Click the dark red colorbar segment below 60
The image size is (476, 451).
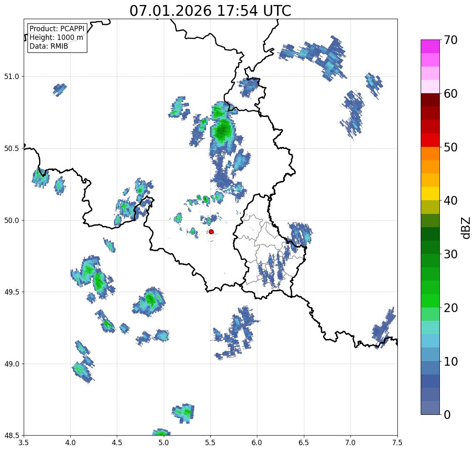tap(430, 100)
